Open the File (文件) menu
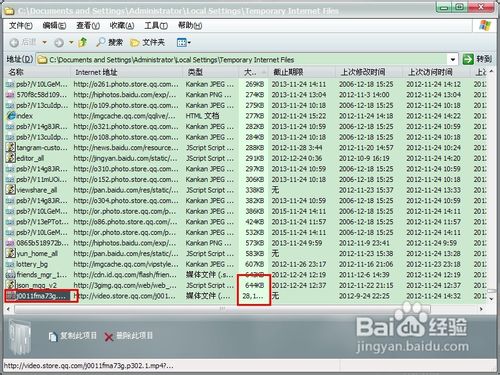 pyautogui.click(x=21, y=26)
